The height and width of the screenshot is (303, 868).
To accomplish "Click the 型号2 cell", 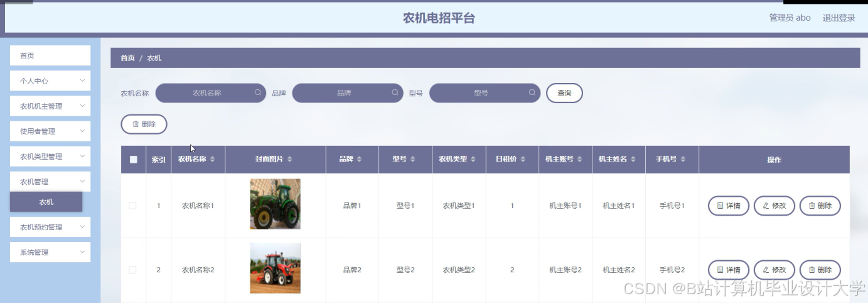I will tap(405, 270).
